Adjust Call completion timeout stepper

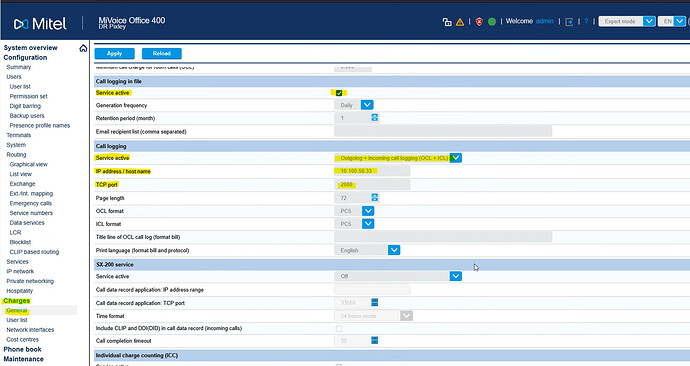coord(374,340)
